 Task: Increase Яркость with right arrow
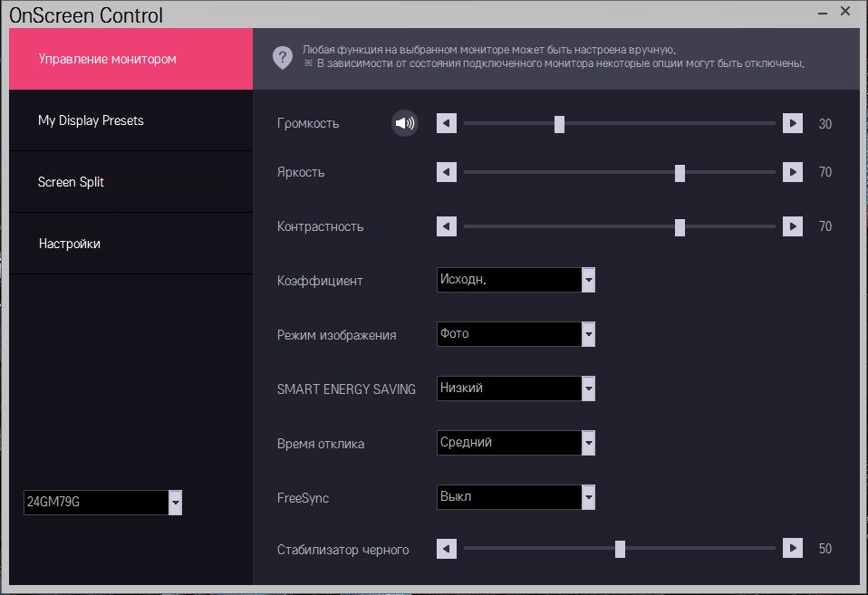click(793, 172)
